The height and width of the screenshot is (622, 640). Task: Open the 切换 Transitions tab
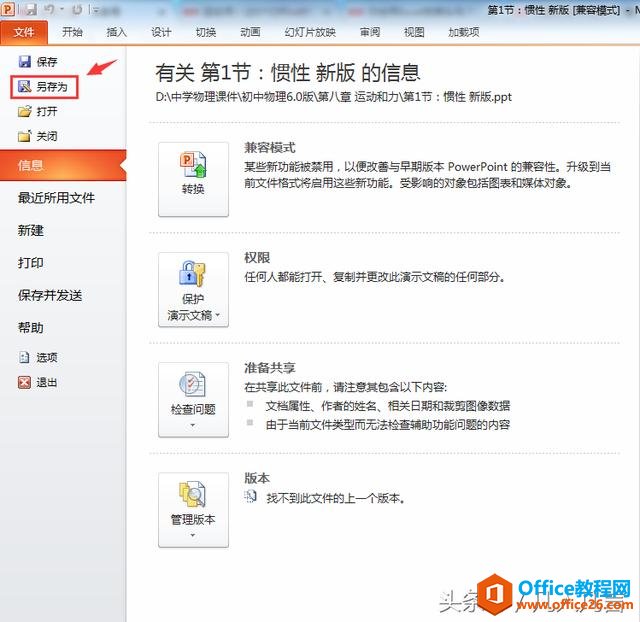point(205,32)
